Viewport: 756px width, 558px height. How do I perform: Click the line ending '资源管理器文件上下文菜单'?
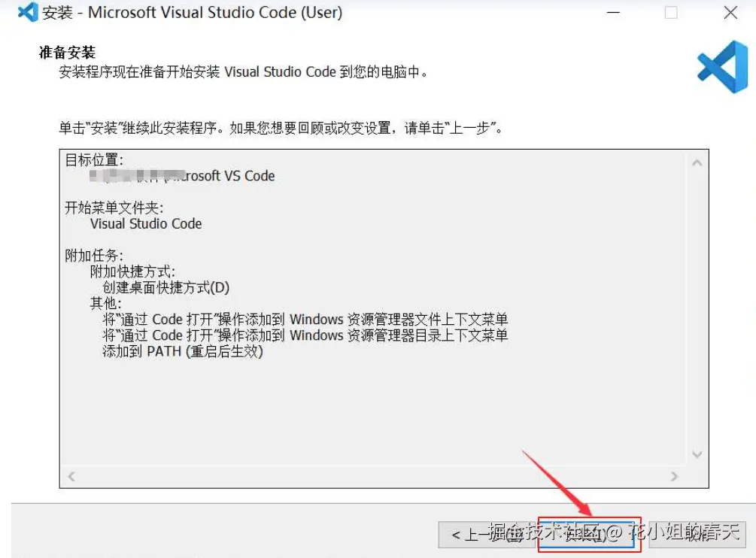click(x=305, y=319)
